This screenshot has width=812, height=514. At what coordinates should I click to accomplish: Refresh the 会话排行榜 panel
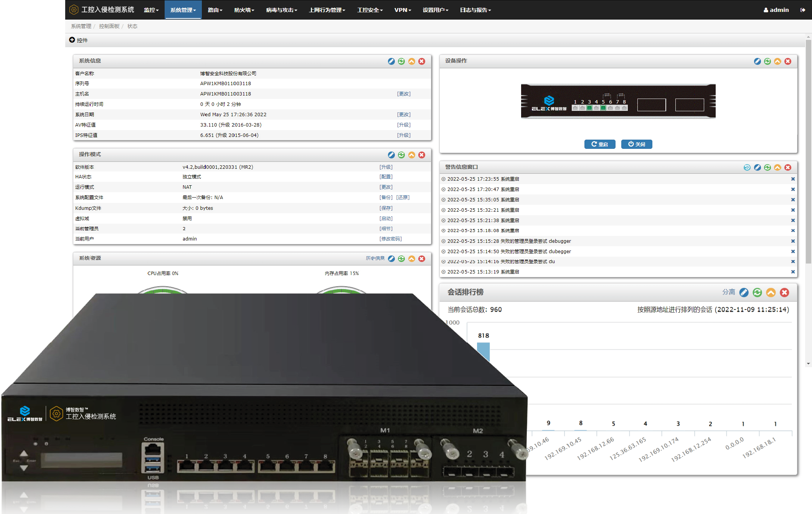[x=757, y=293]
